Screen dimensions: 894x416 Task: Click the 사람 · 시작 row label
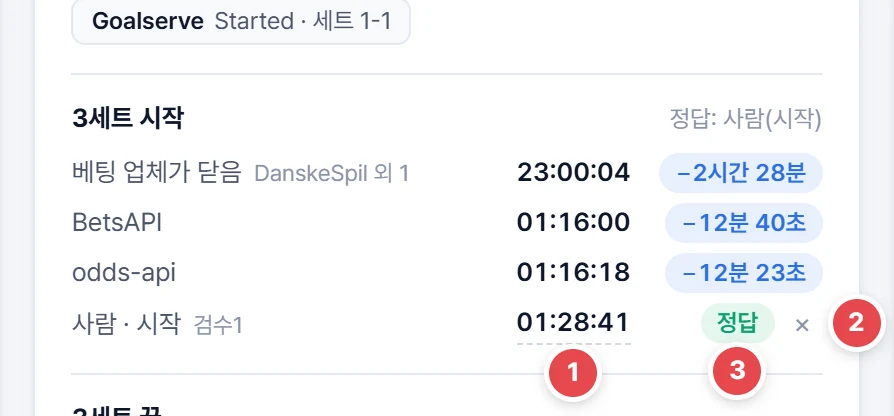(x=127, y=324)
